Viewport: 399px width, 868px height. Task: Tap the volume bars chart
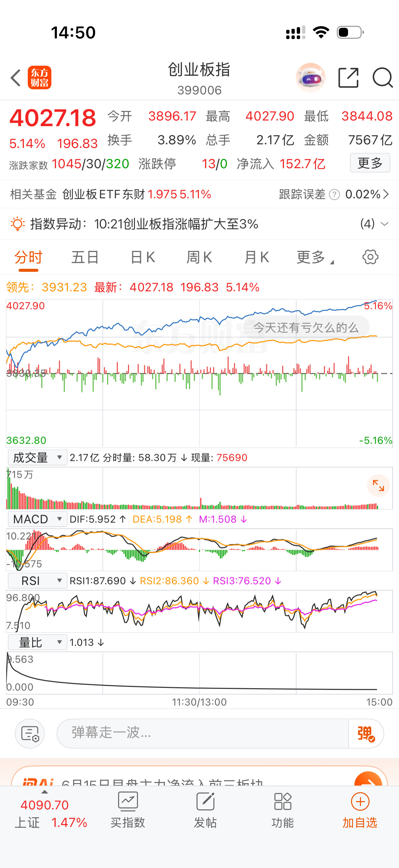[199, 488]
